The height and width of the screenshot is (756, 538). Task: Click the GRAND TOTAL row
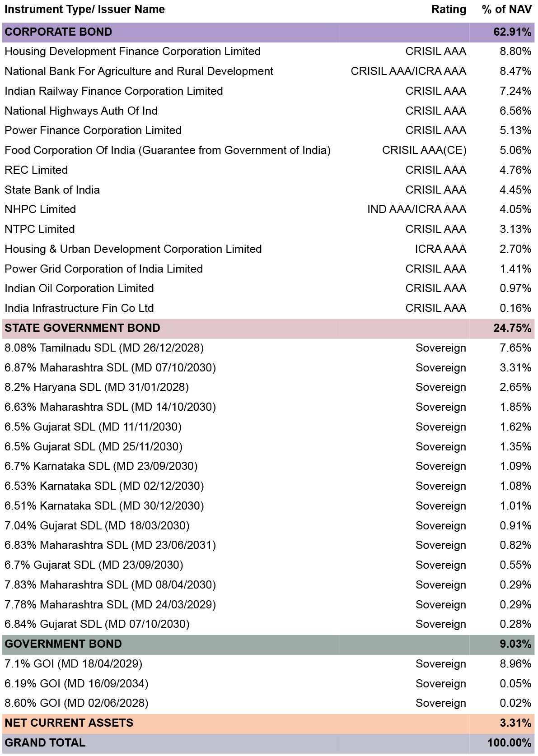(x=45, y=743)
